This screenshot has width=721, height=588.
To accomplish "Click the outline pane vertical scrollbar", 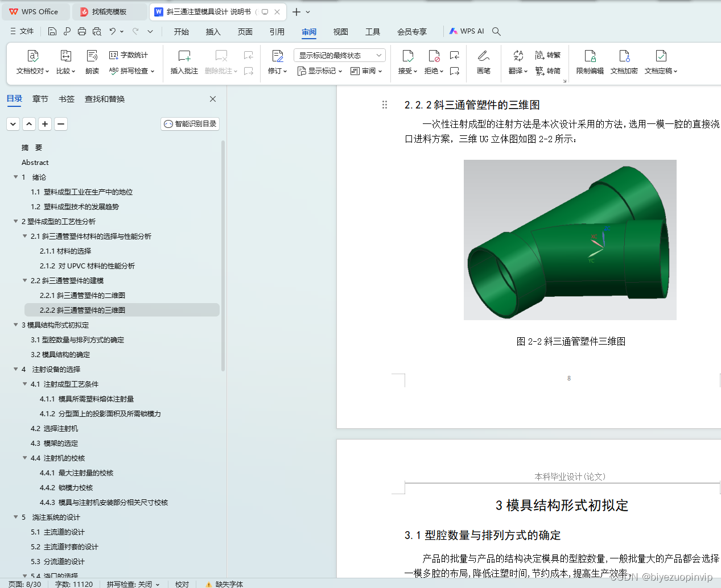I will (x=223, y=256).
